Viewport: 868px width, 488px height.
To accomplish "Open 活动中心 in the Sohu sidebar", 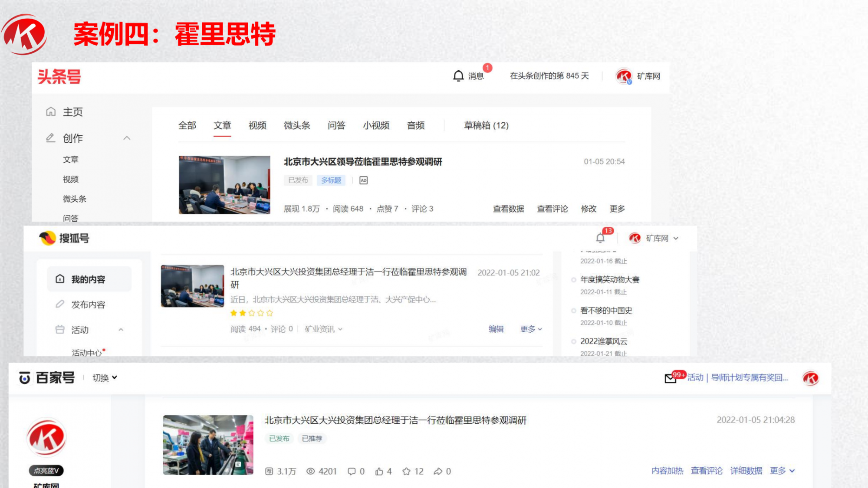I will click(87, 353).
